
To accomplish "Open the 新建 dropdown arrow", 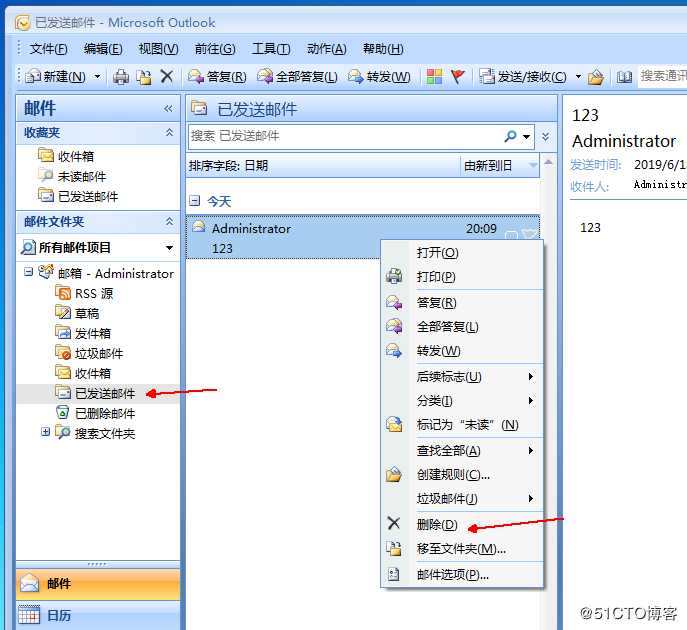I will point(97,77).
